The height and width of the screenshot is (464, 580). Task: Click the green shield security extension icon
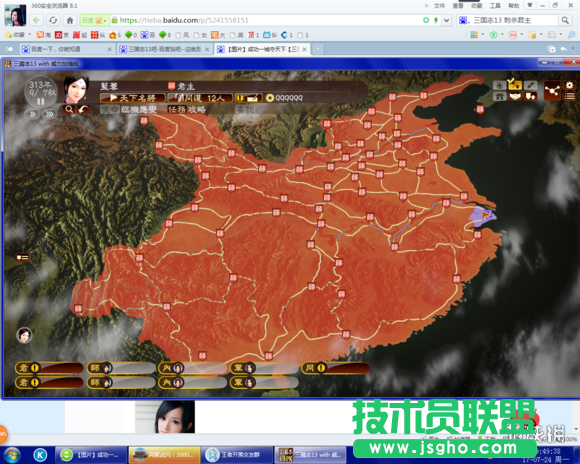click(493, 35)
